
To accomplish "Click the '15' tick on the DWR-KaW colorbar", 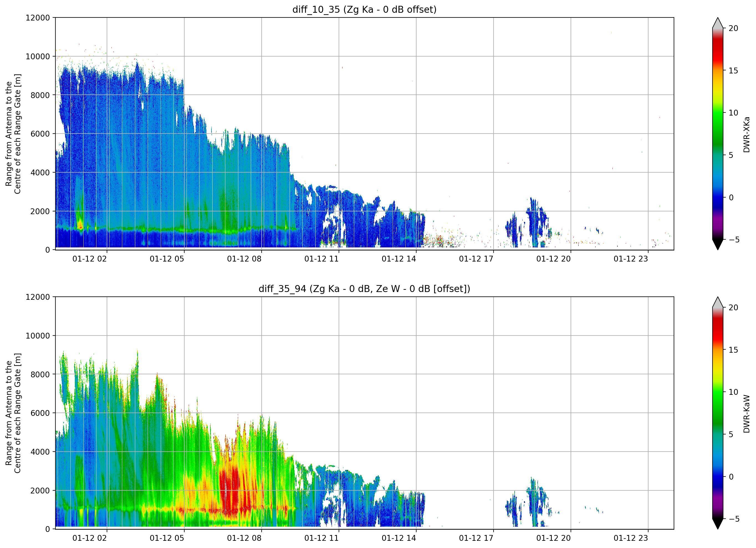I will (x=733, y=350).
